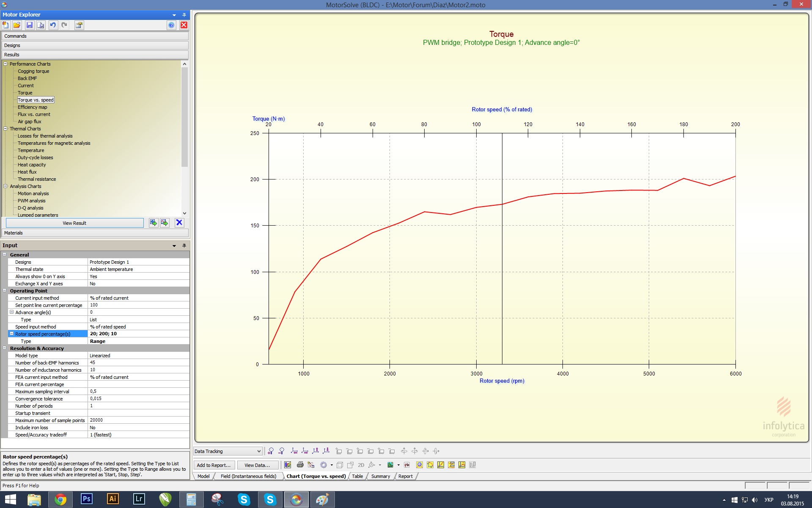812x508 pixels.
Task: Collapse the Advance angle(s) property
Action: pos(12,312)
